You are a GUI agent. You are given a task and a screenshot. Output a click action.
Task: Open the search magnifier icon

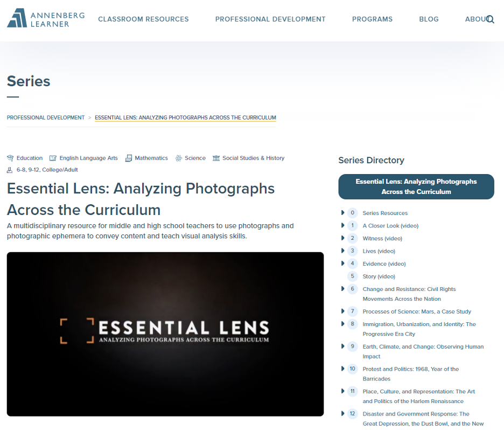point(490,19)
